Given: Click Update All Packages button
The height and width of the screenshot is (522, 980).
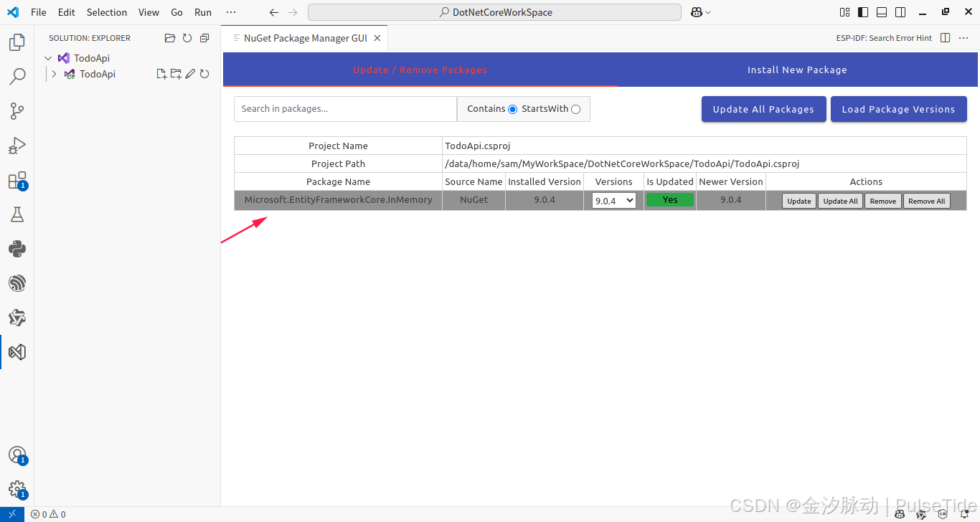Looking at the screenshot, I should (x=763, y=109).
